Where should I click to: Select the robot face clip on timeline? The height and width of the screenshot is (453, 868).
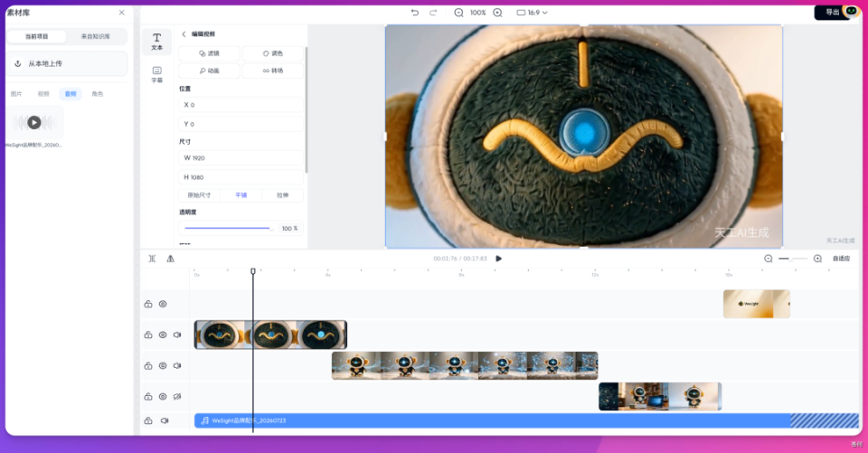tap(270, 335)
